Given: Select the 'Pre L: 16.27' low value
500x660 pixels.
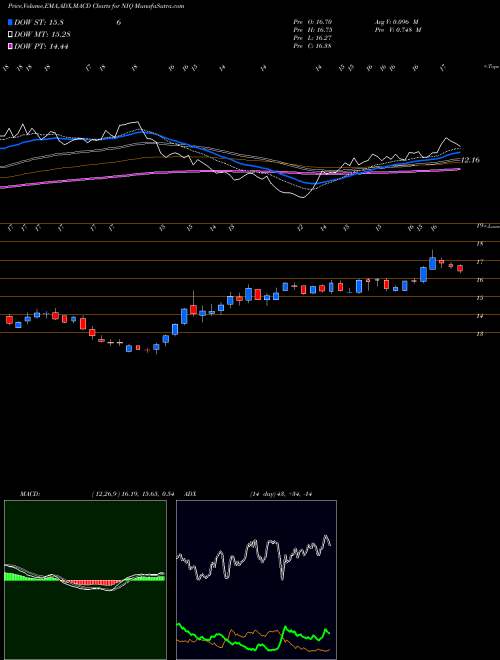Looking at the screenshot, I should (313, 38).
